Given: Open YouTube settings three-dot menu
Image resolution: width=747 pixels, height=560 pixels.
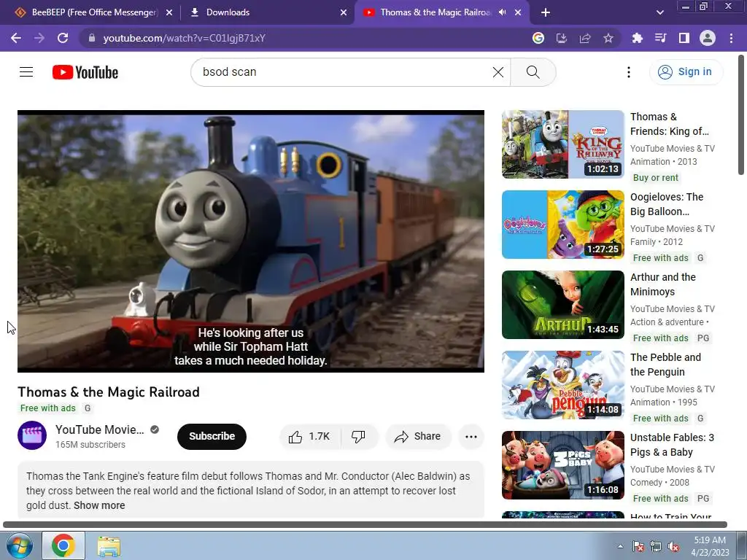Looking at the screenshot, I should pos(628,72).
